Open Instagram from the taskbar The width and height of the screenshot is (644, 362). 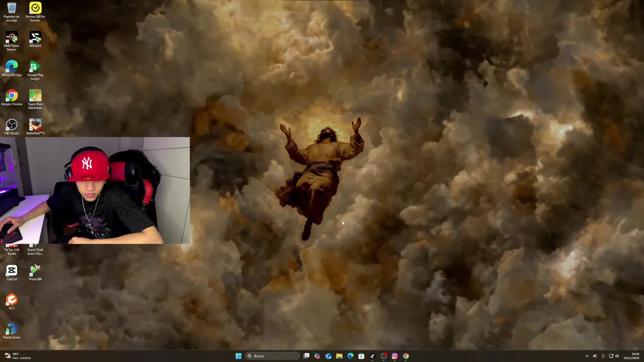pyautogui.click(x=394, y=356)
